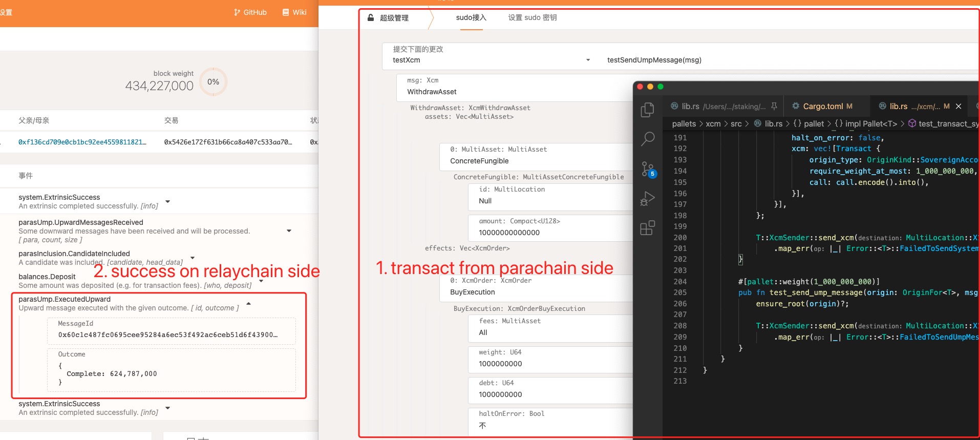Click the extrinsics root hash 0x5426e172f631
980x440 pixels.
click(228, 142)
